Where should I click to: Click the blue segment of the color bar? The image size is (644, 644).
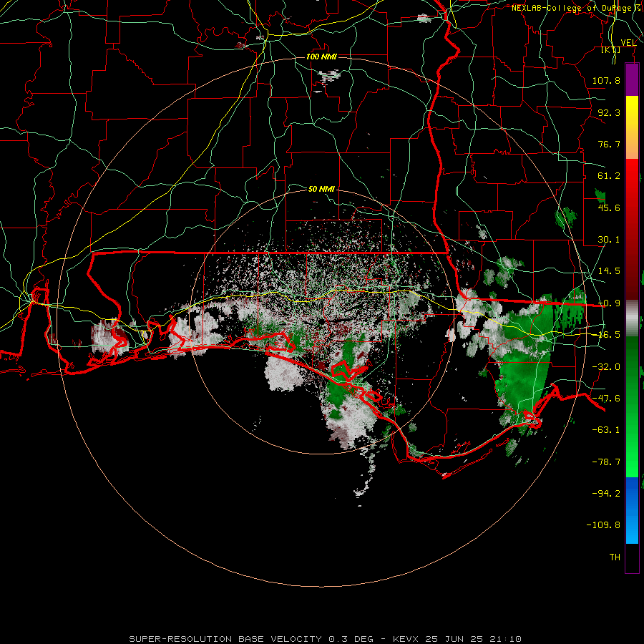click(632, 510)
